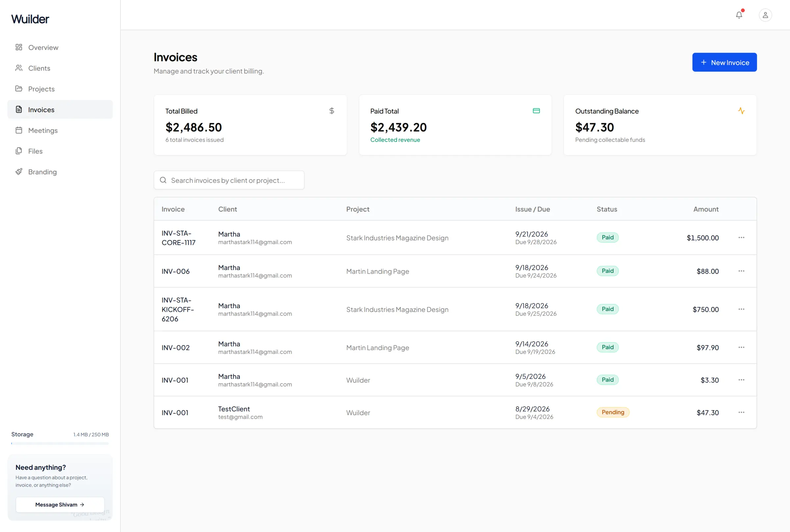Click Message Shivam button
The width and height of the screenshot is (790, 532).
tap(60, 504)
